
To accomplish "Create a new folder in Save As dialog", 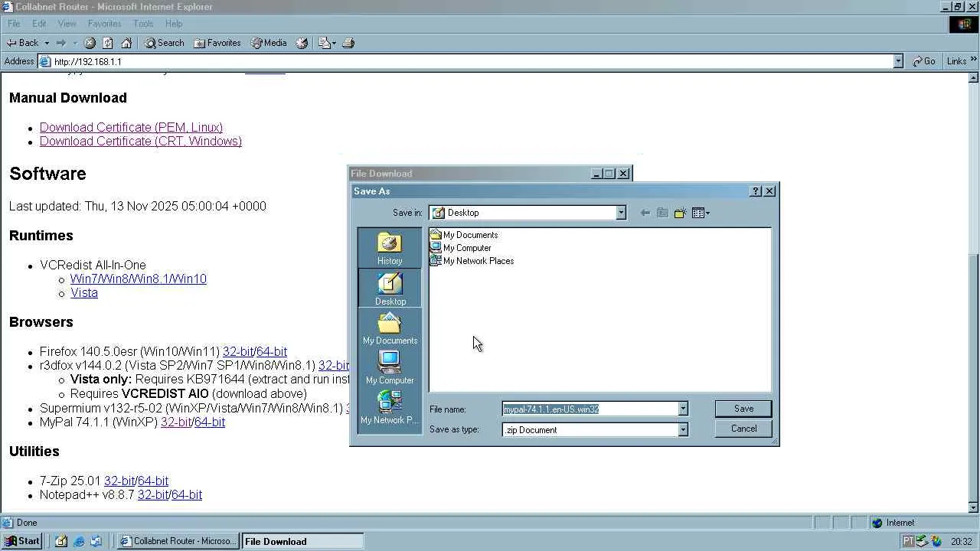I will [680, 213].
